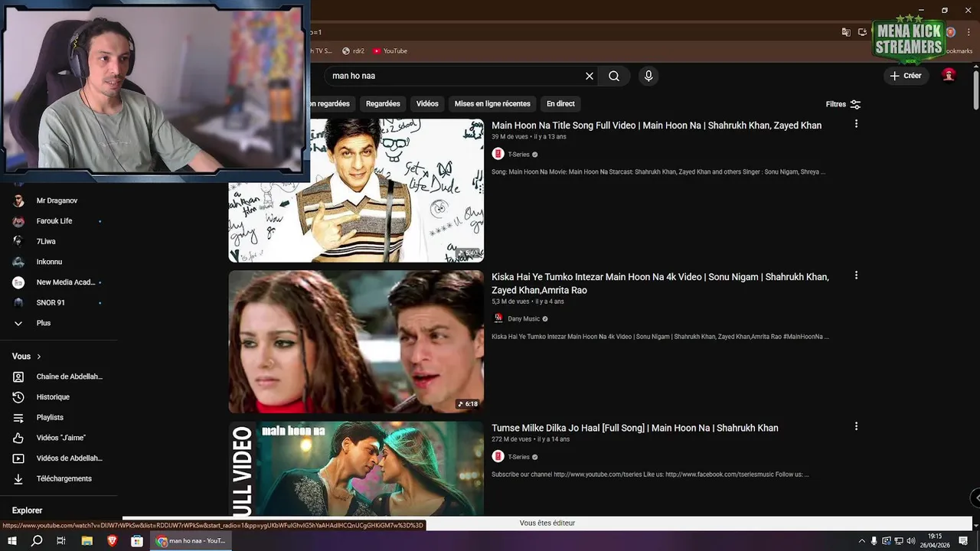
Task: Open Main Hoon Na Title Song video title
Action: [656, 126]
